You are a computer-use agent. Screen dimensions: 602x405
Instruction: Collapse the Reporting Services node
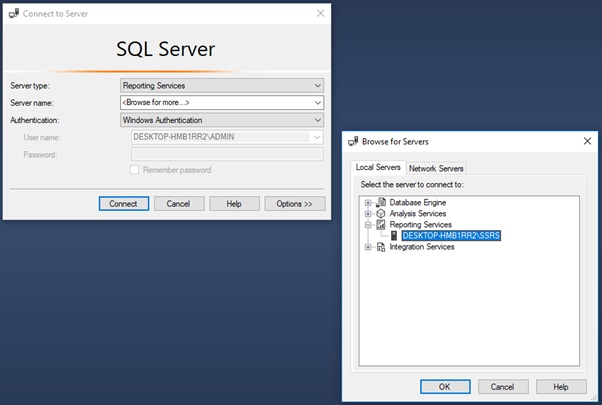[x=368, y=225]
